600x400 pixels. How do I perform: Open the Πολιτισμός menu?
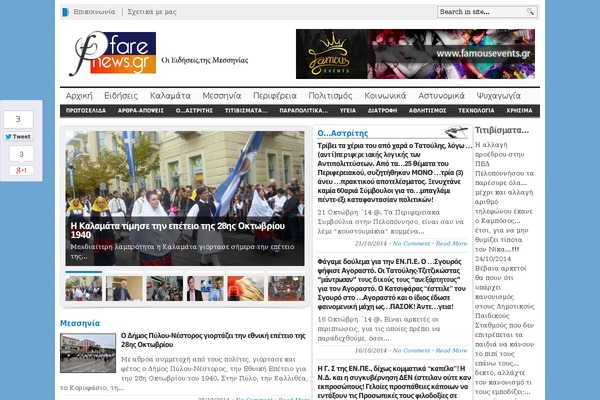(330, 96)
